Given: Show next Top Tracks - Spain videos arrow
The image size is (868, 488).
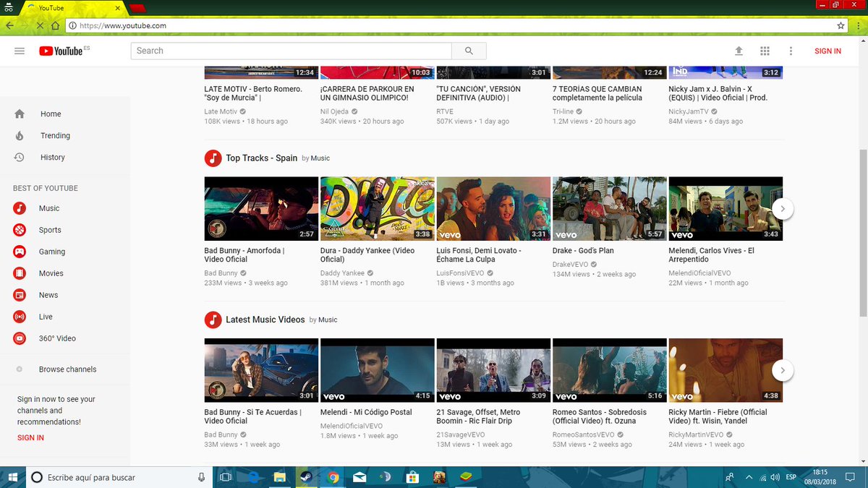Looking at the screenshot, I should pos(783,209).
